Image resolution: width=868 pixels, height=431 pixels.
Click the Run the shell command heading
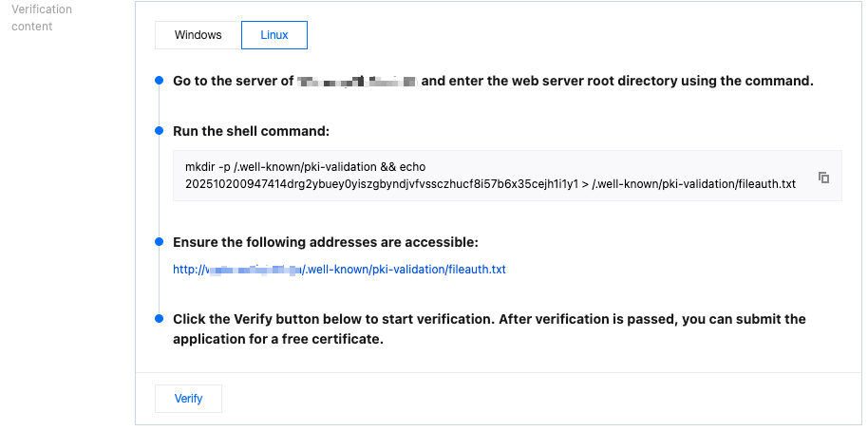pos(251,131)
